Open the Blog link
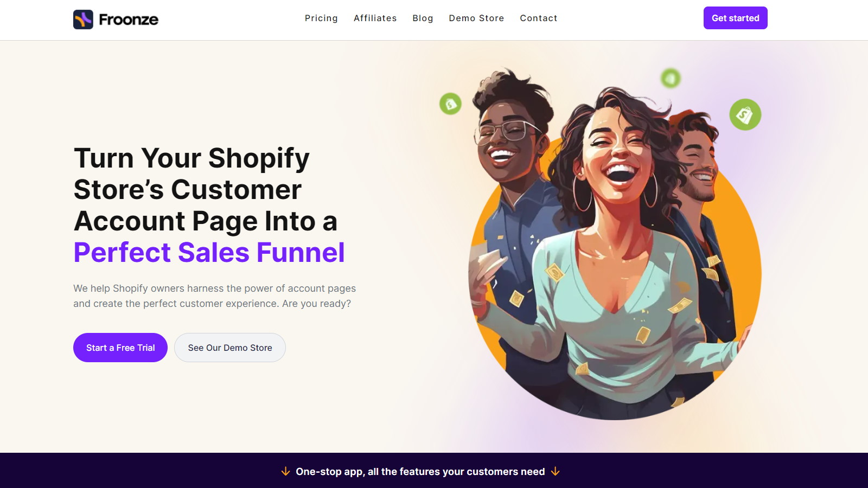This screenshot has width=868, height=488. coord(423,18)
